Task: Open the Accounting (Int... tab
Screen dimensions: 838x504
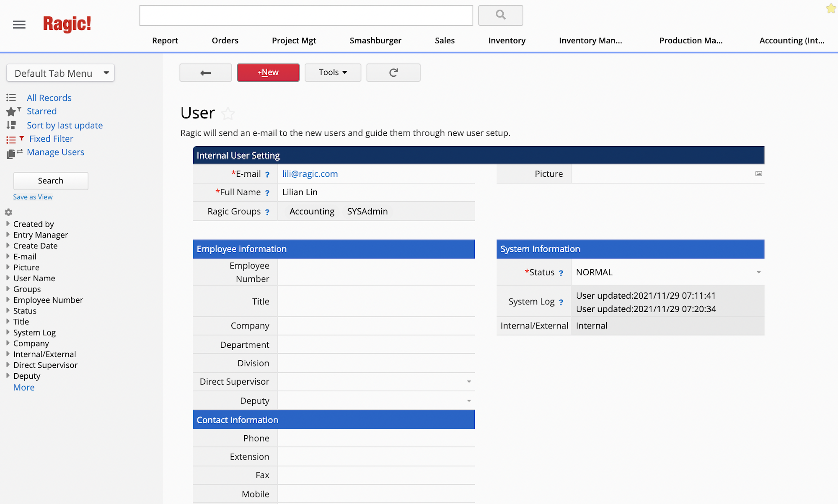Action: 792,41
